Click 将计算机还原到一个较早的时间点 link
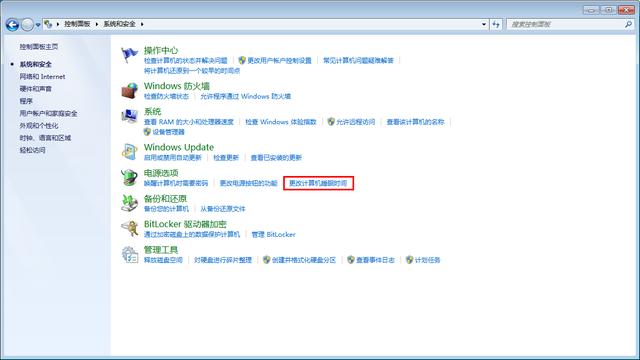 click(192, 71)
